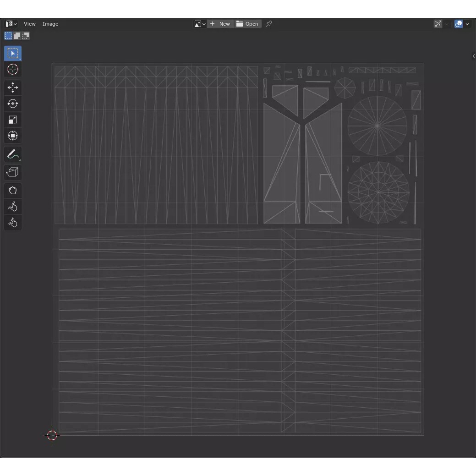
Task: Activate the Transform tool
Action: coord(13,136)
